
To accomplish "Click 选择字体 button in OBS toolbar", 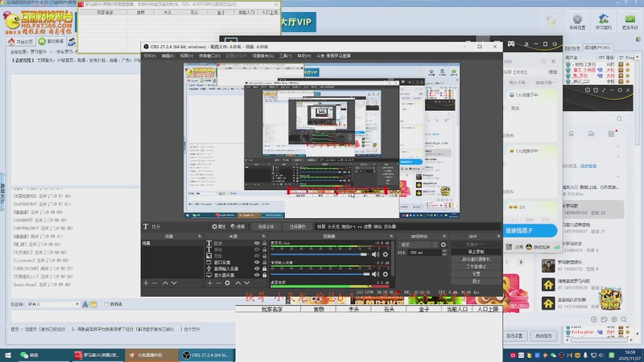I will (x=266, y=227).
